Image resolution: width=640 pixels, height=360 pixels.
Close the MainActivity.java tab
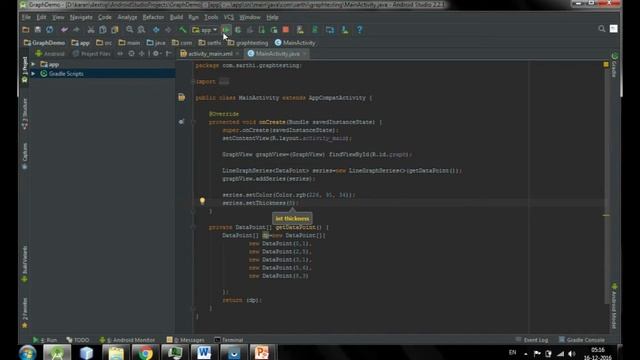(304, 54)
